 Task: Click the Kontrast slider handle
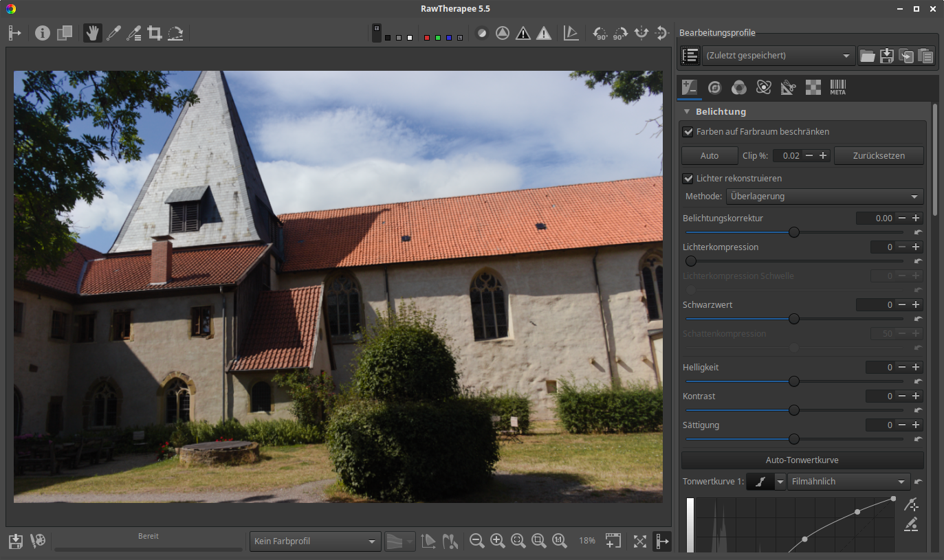794,410
